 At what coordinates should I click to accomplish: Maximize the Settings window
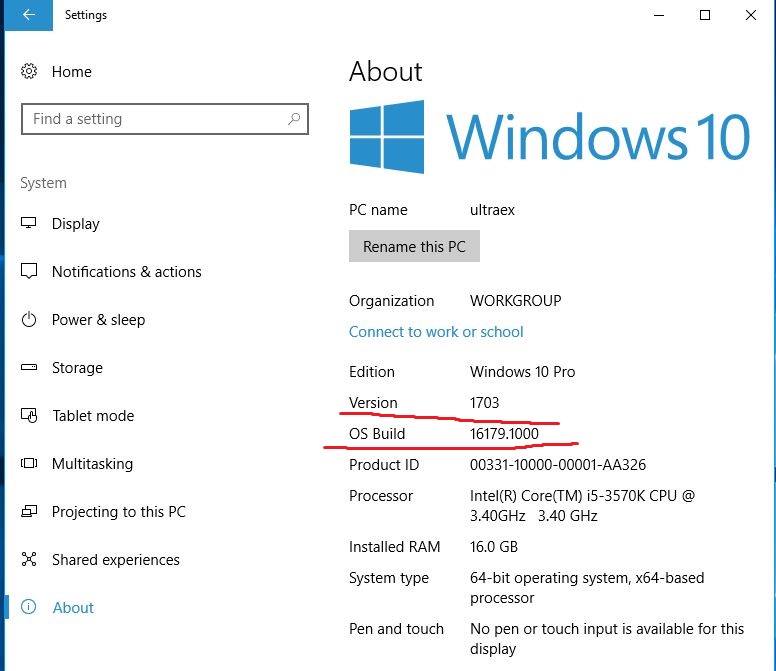point(705,15)
